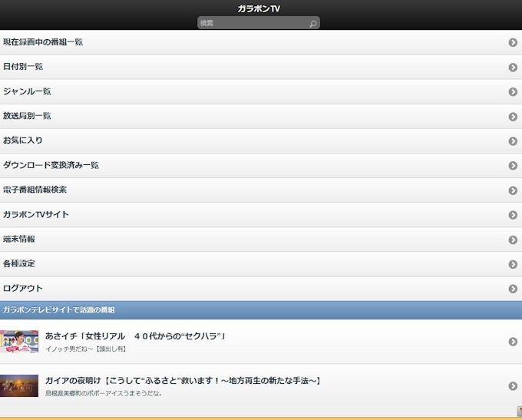The image size is (522, 420).
Task: Click arrow icon on お気に入り row
Action: click(x=513, y=141)
